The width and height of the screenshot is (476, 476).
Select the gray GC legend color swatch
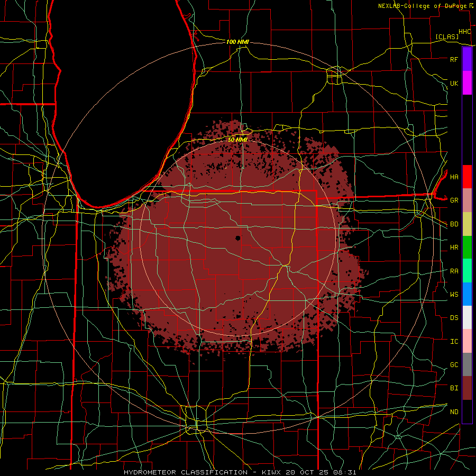pos(467,364)
